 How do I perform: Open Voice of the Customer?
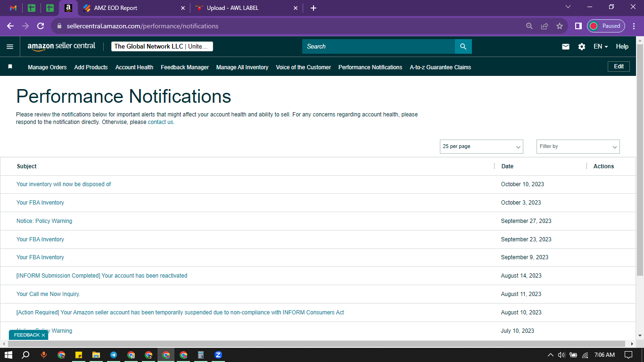[x=304, y=67]
